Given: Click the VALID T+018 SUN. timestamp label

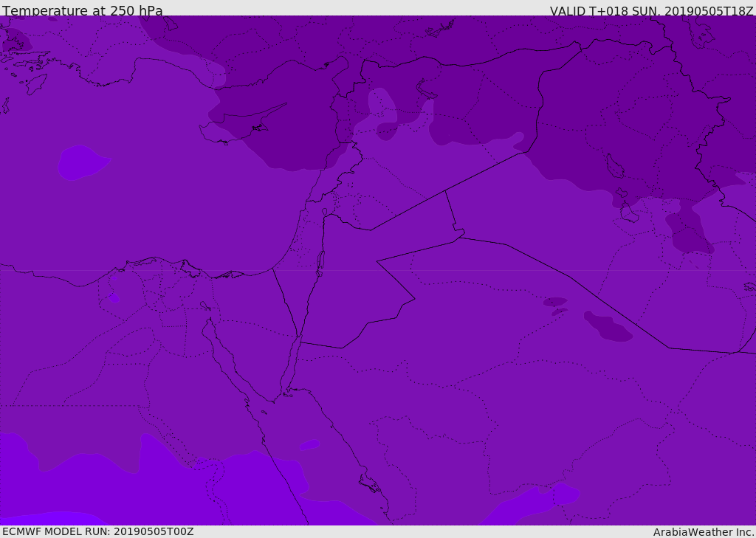Looking at the screenshot, I should tap(651, 10).
